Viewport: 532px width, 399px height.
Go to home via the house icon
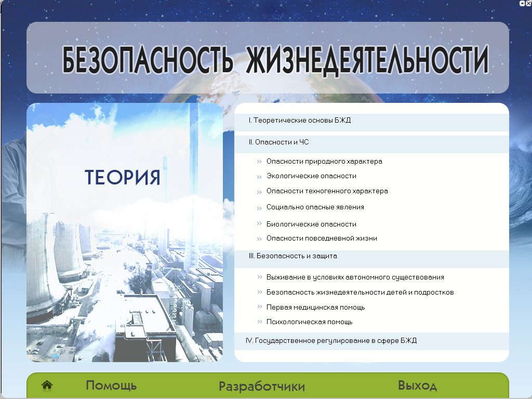click(x=47, y=385)
